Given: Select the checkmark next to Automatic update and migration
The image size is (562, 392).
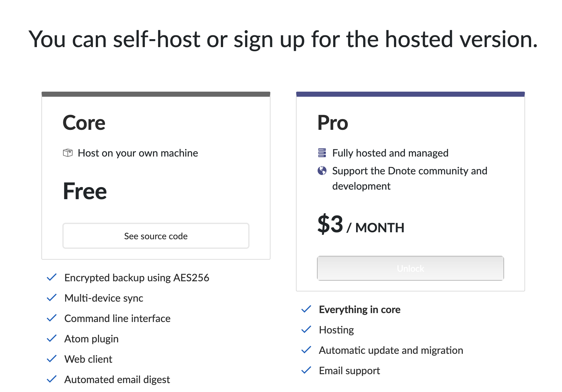Looking at the screenshot, I should click(x=306, y=350).
